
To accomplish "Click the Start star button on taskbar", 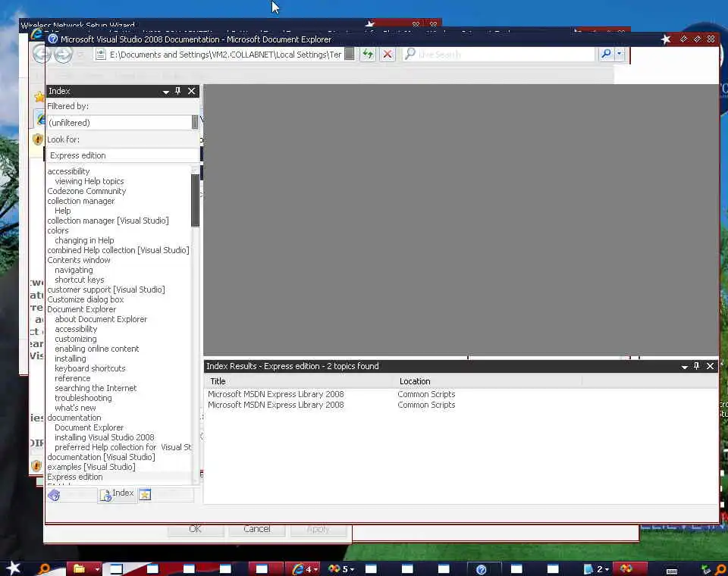I will (13, 568).
